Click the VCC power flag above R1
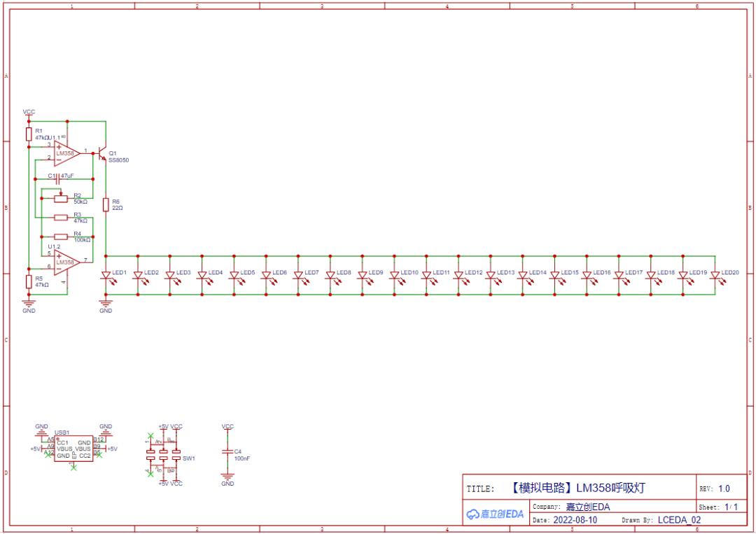 coord(29,113)
